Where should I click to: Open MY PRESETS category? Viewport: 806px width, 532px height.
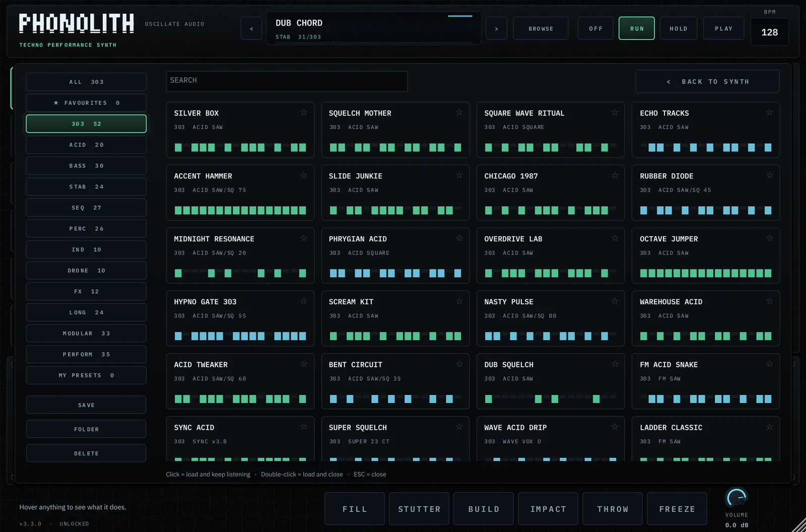(86, 375)
